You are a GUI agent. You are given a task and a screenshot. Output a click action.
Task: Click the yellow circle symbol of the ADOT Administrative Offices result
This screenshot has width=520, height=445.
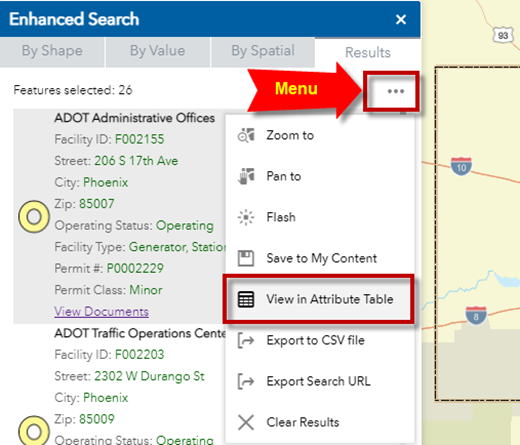(x=34, y=217)
